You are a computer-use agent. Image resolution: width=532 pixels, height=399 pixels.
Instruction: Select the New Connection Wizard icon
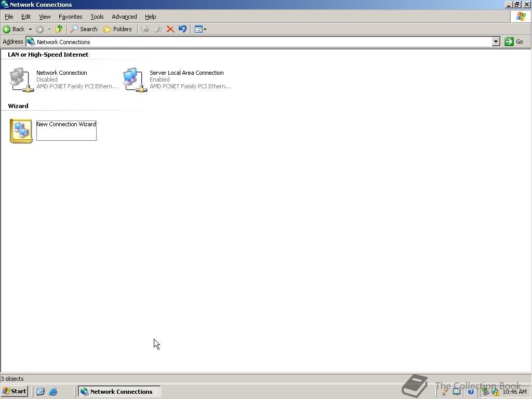pyautogui.click(x=21, y=131)
